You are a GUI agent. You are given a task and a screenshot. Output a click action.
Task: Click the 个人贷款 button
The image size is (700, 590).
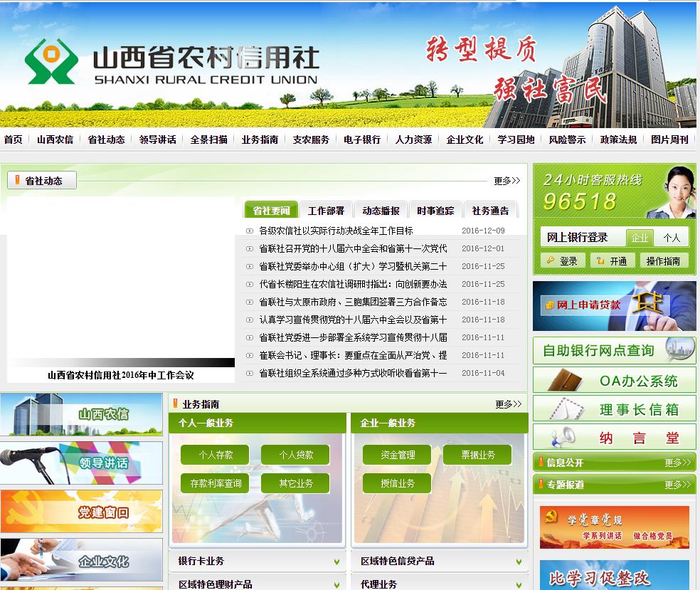(295, 455)
